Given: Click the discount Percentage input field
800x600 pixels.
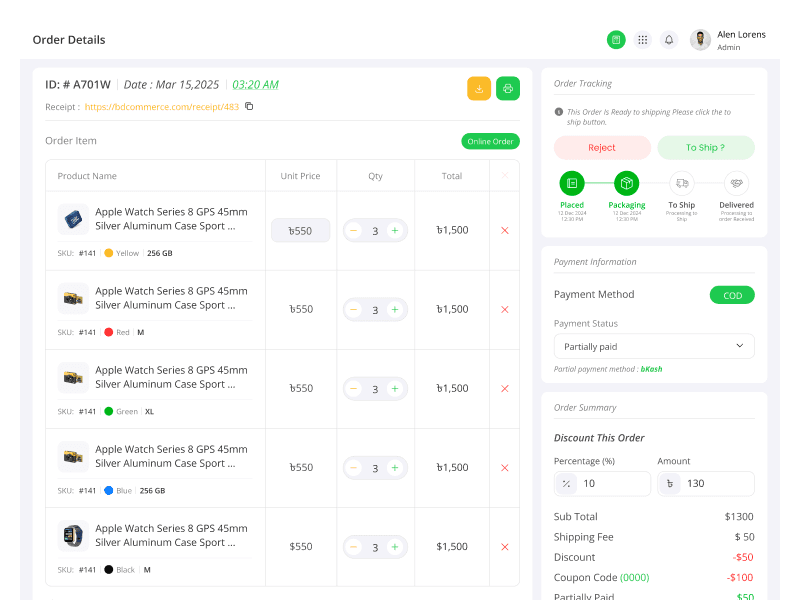Looking at the screenshot, I should 602,484.
